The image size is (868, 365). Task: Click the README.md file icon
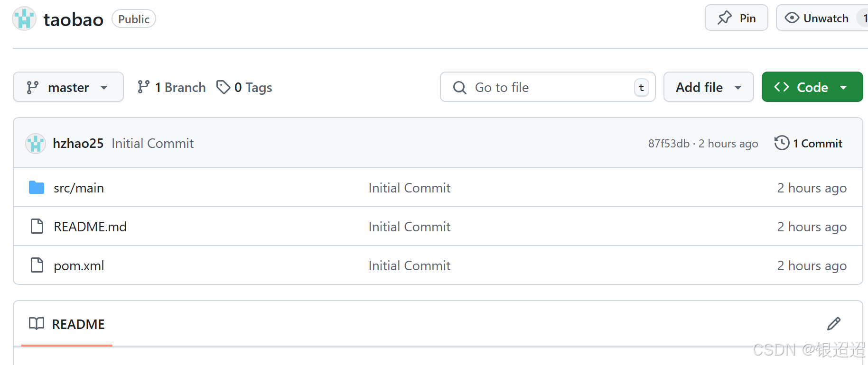[37, 227]
